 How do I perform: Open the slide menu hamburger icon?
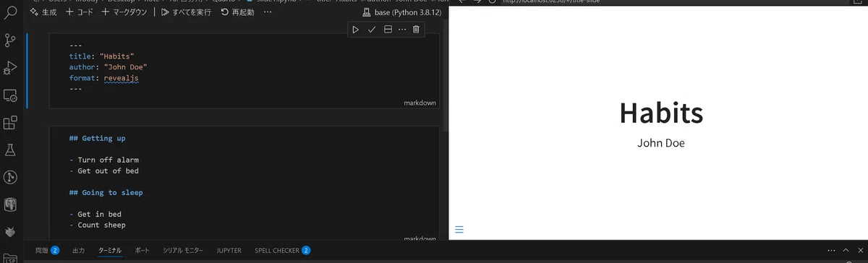(x=459, y=230)
